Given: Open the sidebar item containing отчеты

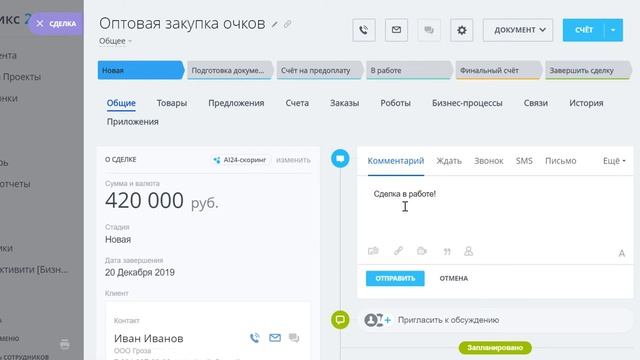Looking at the screenshot, I should tap(15, 184).
